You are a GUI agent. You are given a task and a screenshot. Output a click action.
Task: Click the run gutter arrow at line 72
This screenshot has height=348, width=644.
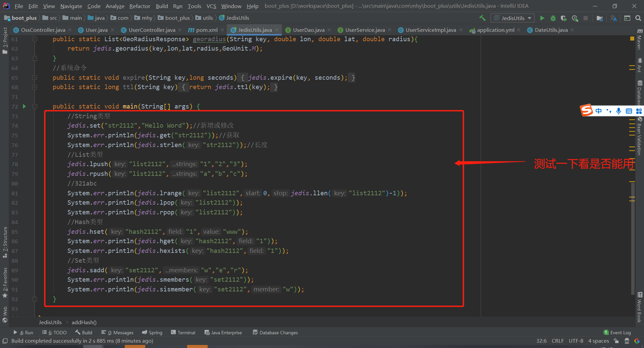[x=24, y=107]
